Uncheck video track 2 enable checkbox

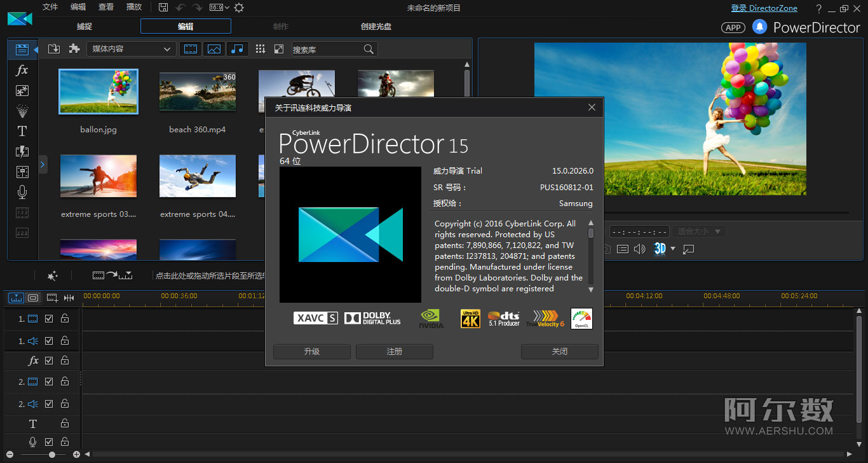point(49,382)
